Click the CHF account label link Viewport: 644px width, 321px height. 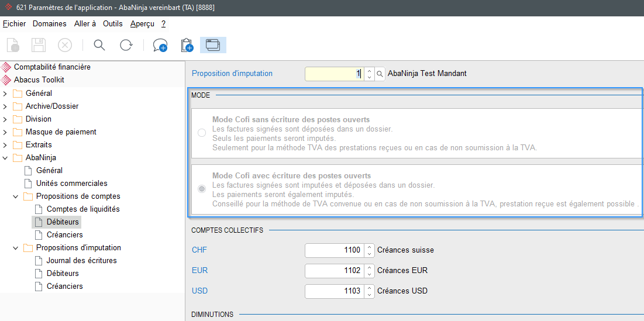point(198,250)
